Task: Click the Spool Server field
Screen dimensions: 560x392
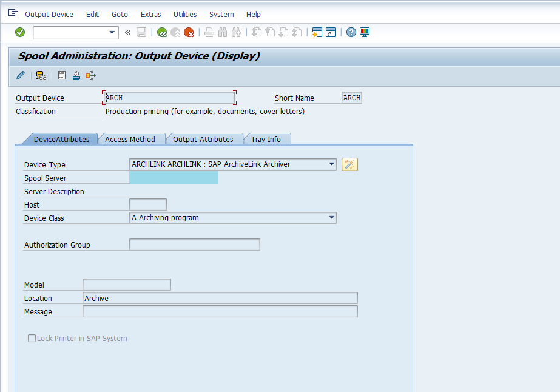Action: (x=174, y=178)
